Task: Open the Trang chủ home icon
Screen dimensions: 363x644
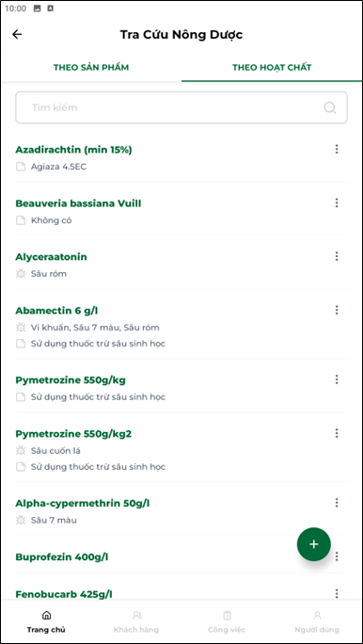Action: click(x=46, y=615)
